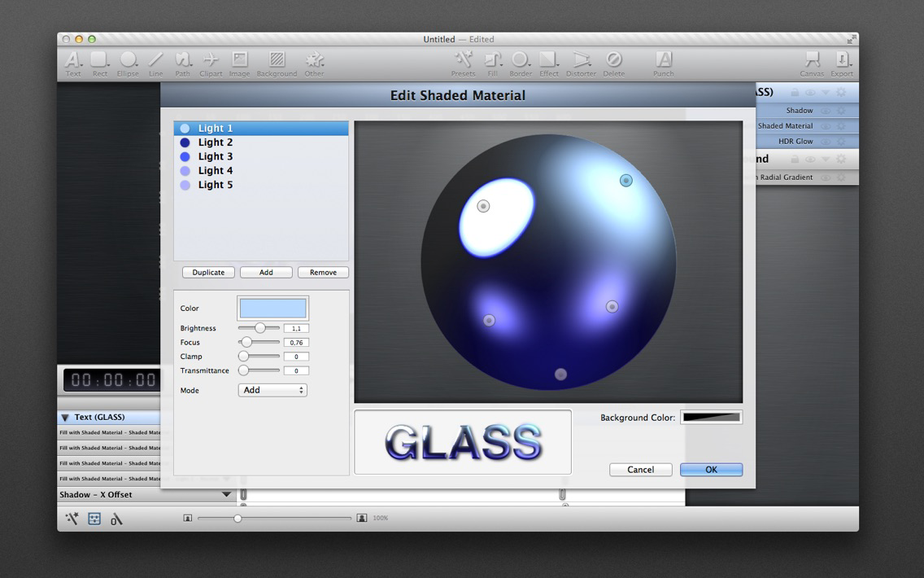Click the Background tool icon
The width and height of the screenshot is (924, 578).
coord(277,63)
